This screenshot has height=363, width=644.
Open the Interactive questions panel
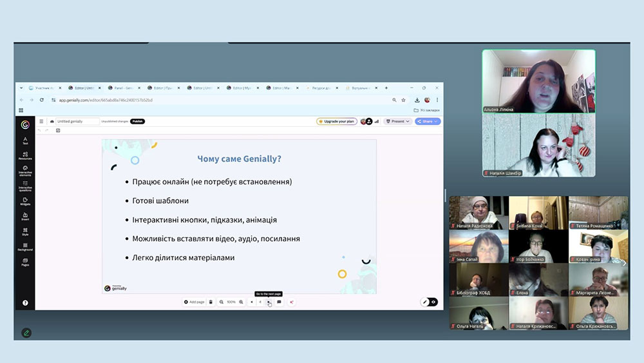click(25, 186)
